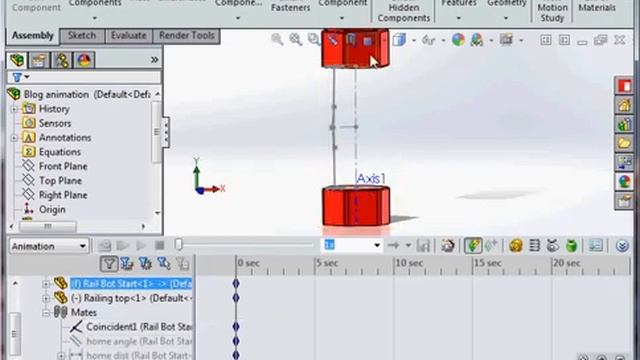
Task: Open Custom Properties task pane tab
Action: [624, 200]
